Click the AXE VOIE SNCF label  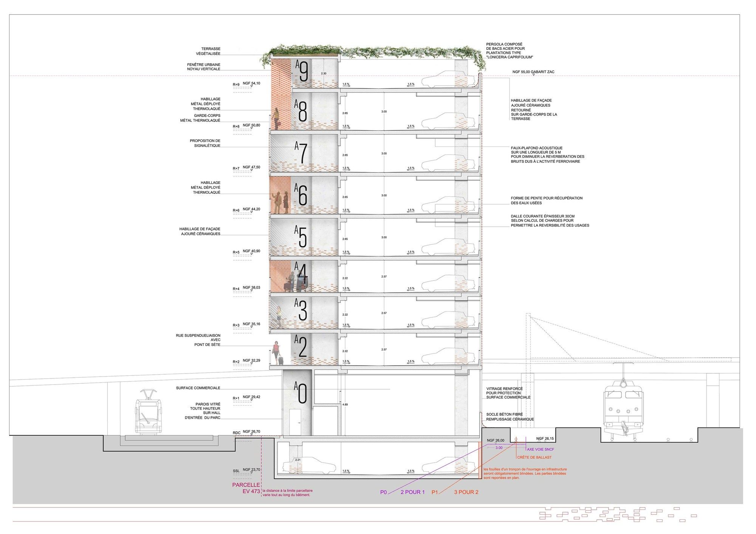540,449
